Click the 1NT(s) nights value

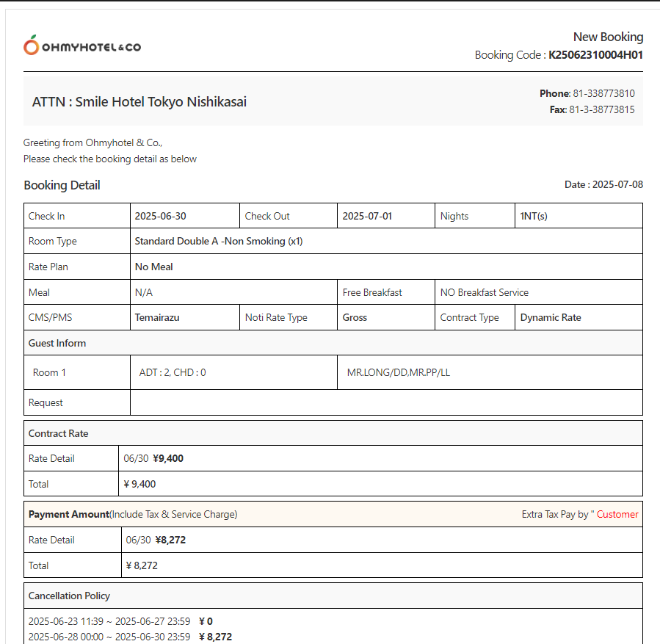534,216
